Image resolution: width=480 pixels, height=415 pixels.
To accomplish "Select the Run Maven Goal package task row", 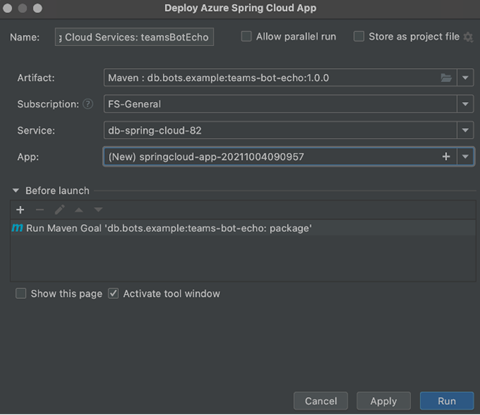I will [243, 228].
